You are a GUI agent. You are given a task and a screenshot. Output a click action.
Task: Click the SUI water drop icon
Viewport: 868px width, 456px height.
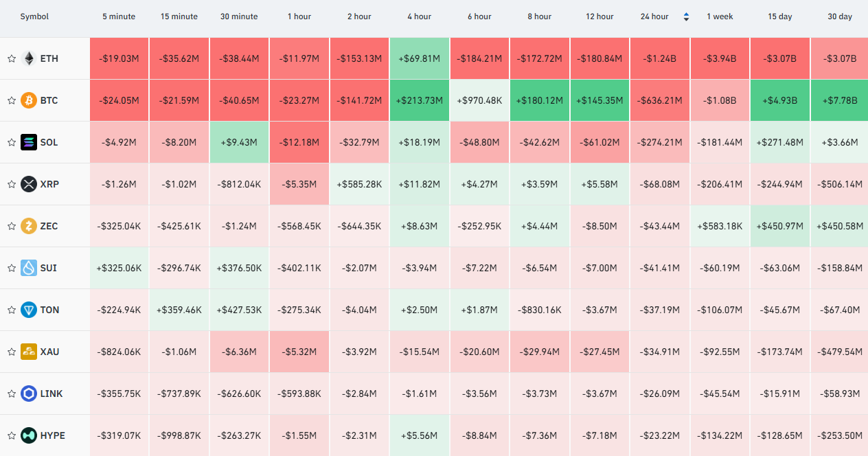click(29, 268)
